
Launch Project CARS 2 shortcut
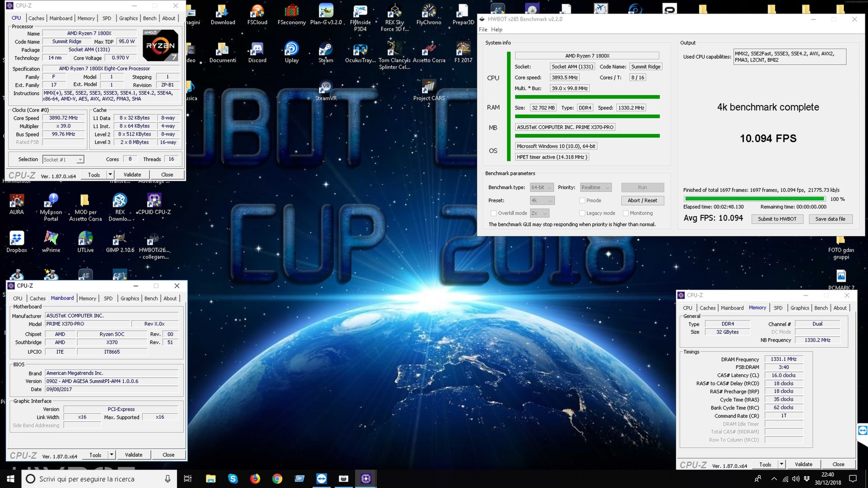tap(429, 94)
